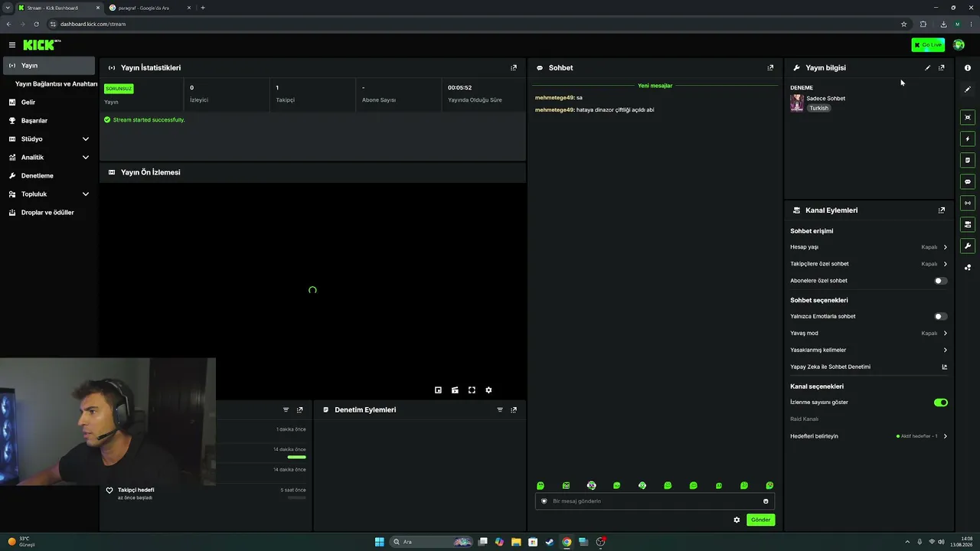Click picture-in-picture icon in stream preview
980x551 pixels.
(x=438, y=390)
